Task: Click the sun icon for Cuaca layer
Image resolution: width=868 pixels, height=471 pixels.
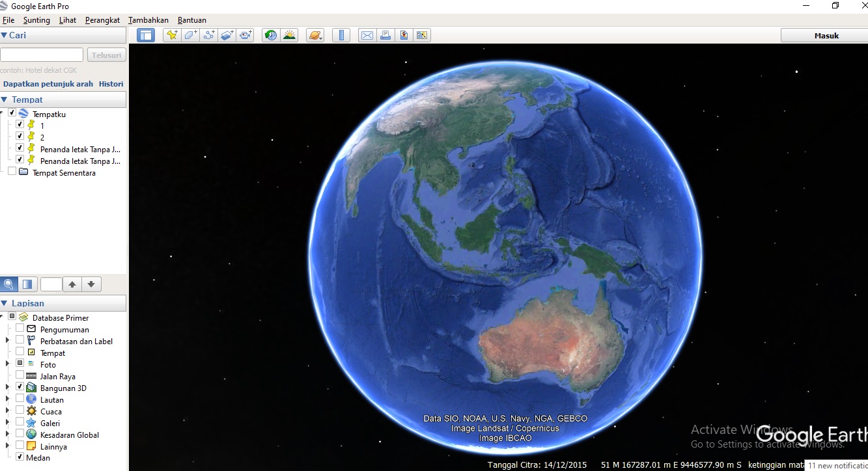Action: pyautogui.click(x=31, y=411)
